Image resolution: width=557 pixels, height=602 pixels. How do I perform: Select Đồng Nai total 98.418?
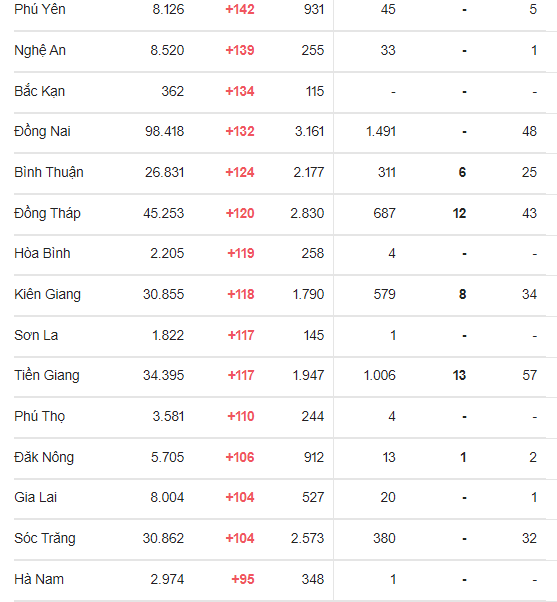tap(164, 131)
